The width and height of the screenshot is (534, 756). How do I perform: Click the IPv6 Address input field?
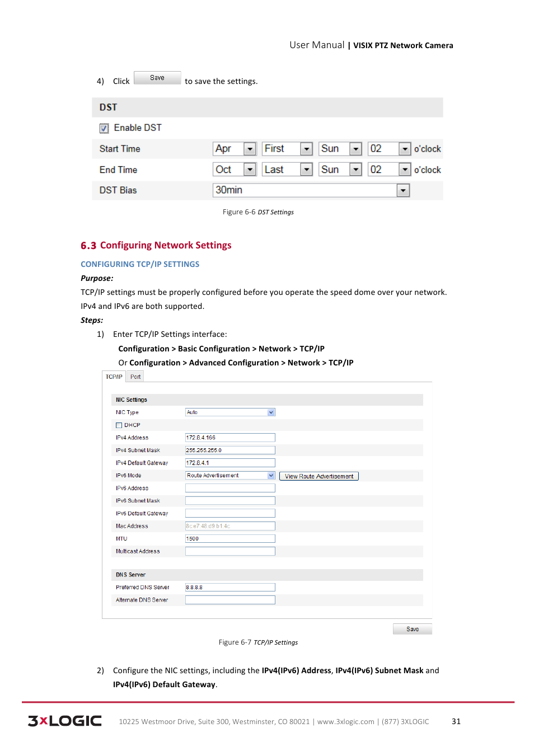click(230, 488)
